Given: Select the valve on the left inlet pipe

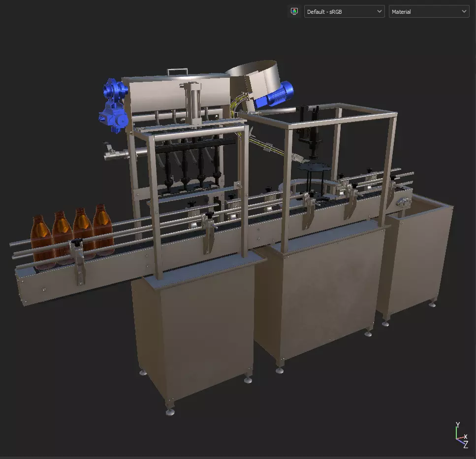Looking at the screenshot, I should click(x=110, y=152).
